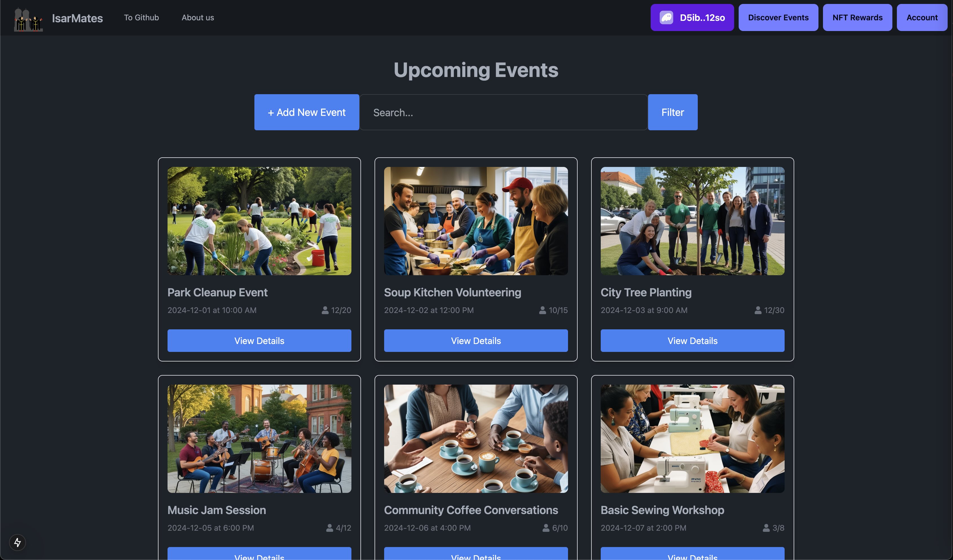Click the Phantom wallet ghost icon
Image resolution: width=953 pixels, height=560 pixels.
tap(666, 17)
